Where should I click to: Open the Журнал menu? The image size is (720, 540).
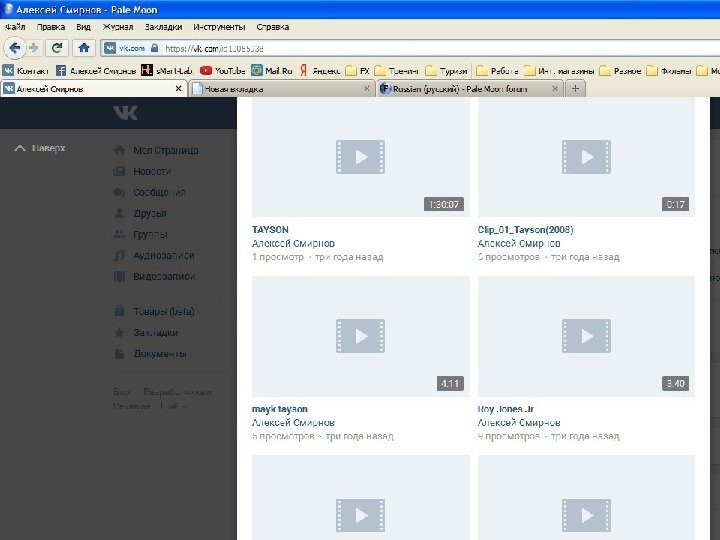(x=118, y=27)
